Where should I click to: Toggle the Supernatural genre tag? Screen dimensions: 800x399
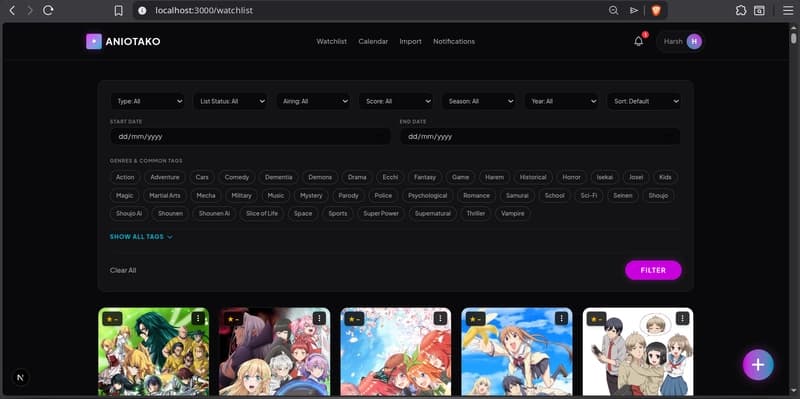tap(433, 213)
